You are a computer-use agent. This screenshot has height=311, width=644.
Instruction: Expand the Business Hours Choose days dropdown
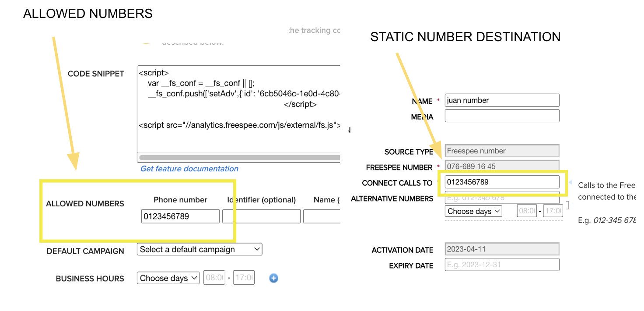coord(168,278)
